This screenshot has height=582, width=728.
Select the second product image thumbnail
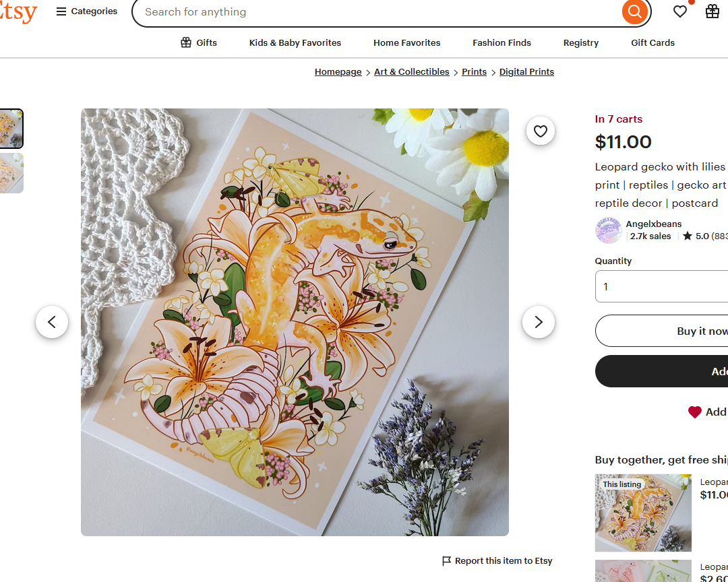point(11,173)
